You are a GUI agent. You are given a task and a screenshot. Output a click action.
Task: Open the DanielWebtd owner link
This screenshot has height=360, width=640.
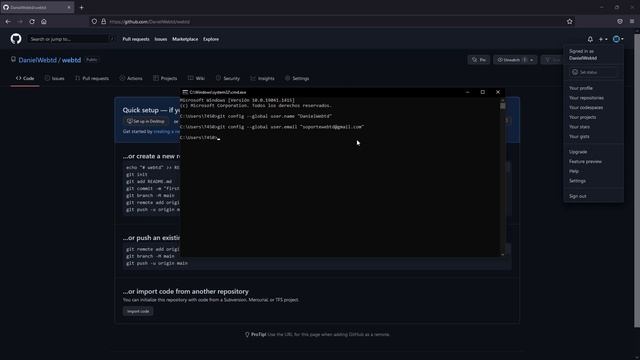pyautogui.click(x=38, y=60)
